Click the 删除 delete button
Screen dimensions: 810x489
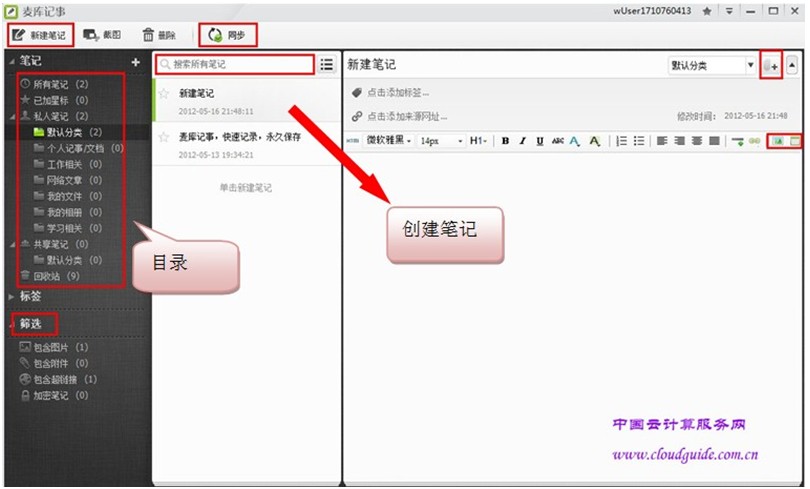click(159, 35)
